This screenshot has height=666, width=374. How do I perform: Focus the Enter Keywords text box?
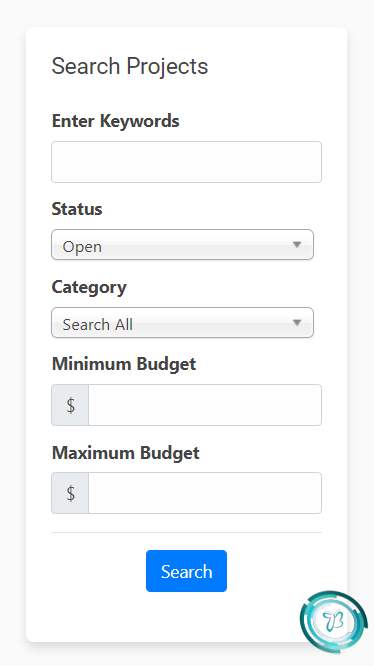tap(186, 162)
